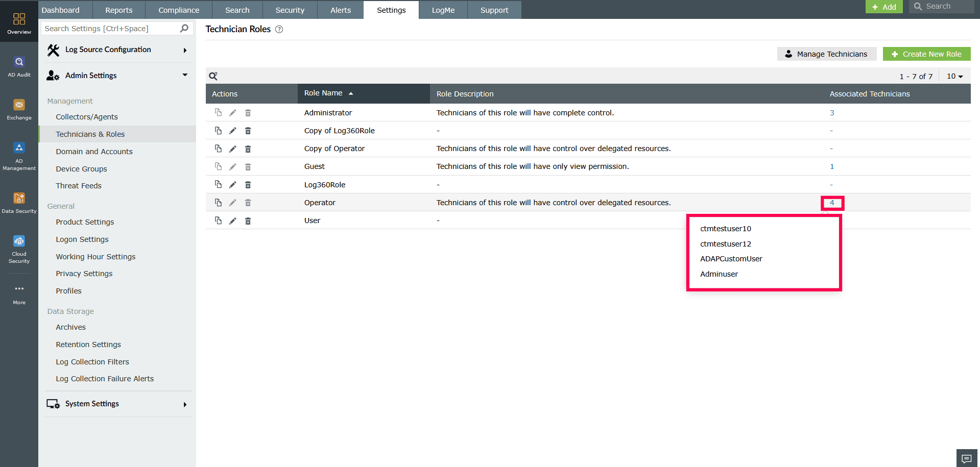
Task: Open the AD Audit module
Action: coord(19,65)
